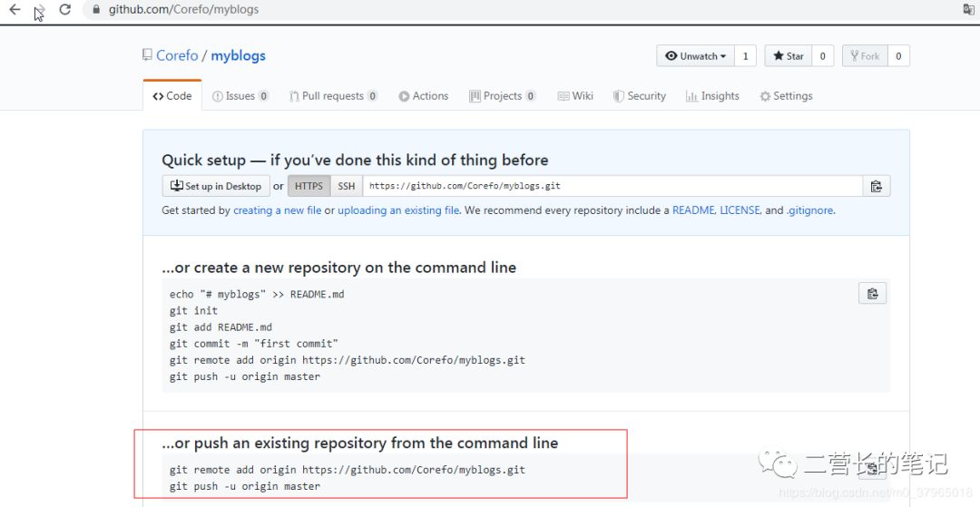Image resolution: width=980 pixels, height=507 pixels.
Task: Open the .gitignore link
Action: click(809, 210)
